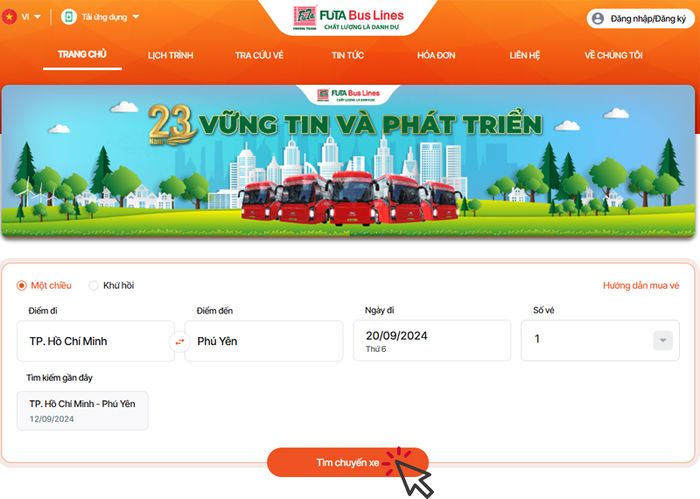Click the 23 năm anniversary banner image

(348, 161)
